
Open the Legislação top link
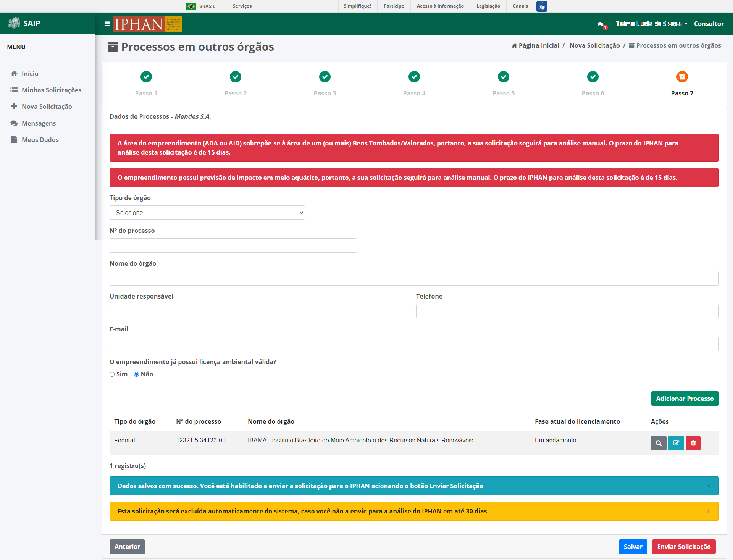(488, 6)
